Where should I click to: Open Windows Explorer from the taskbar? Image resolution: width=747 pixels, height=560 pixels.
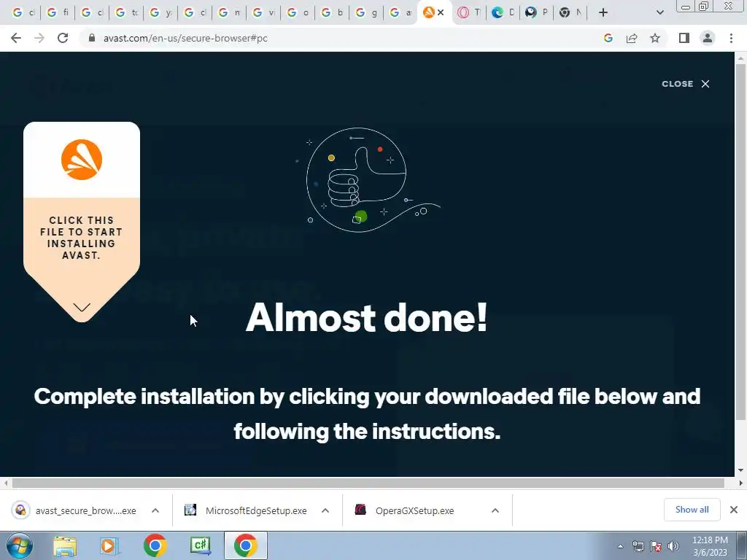(x=65, y=545)
